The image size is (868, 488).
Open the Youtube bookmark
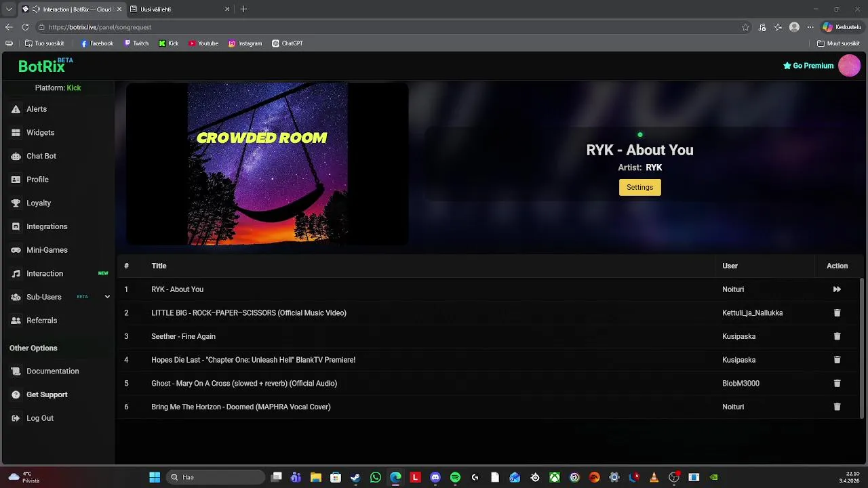pyautogui.click(x=203, y=43)
